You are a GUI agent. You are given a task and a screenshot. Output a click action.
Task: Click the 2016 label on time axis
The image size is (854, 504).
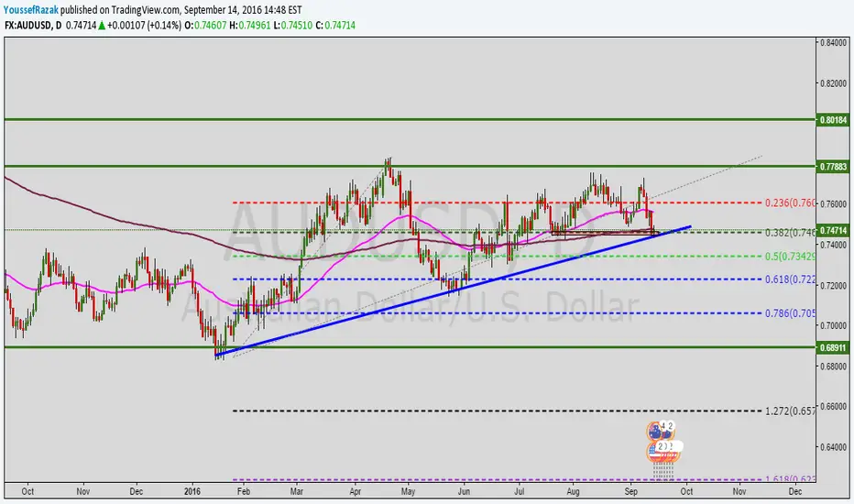tap(192, 491)
